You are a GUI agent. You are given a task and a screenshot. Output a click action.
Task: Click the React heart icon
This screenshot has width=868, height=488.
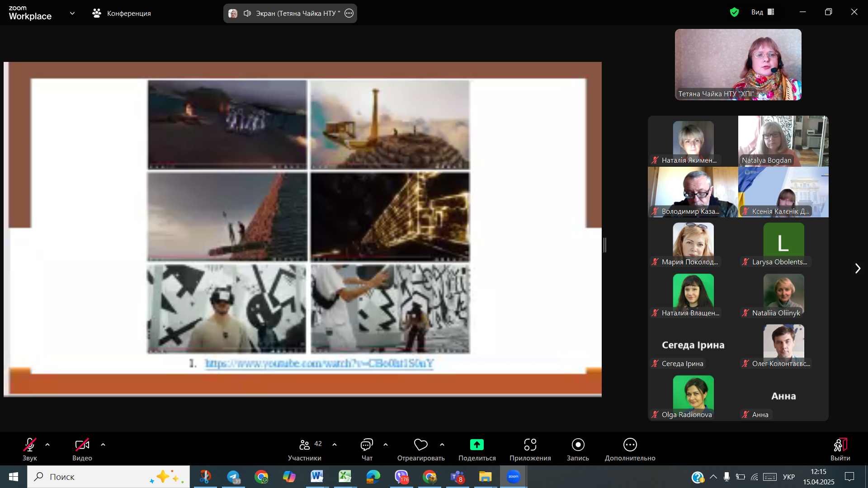(x=420, y=445)
